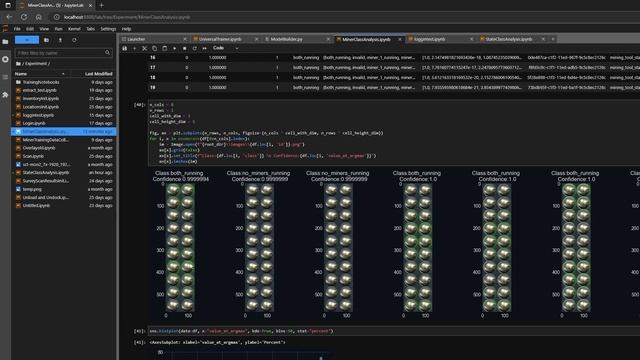Open the cell type Code dropdown
This screenshot has height=360, width=640.
point(225,48)
